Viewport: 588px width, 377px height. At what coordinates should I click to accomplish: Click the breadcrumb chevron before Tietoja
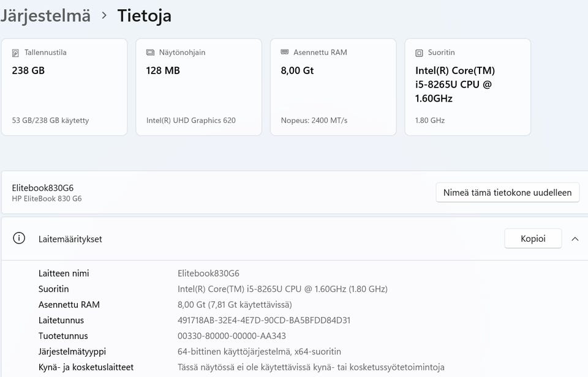(x=104, y=15)
